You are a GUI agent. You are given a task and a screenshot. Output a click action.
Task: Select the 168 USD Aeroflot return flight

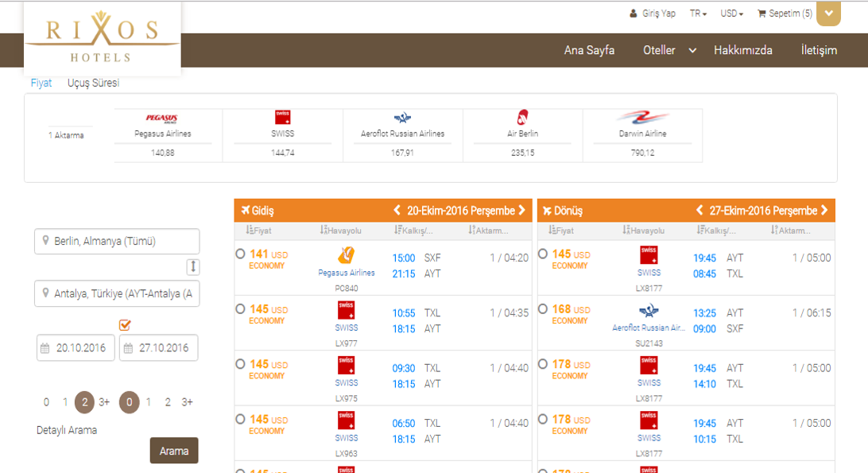pyautogui.click(x=543, y=309)
